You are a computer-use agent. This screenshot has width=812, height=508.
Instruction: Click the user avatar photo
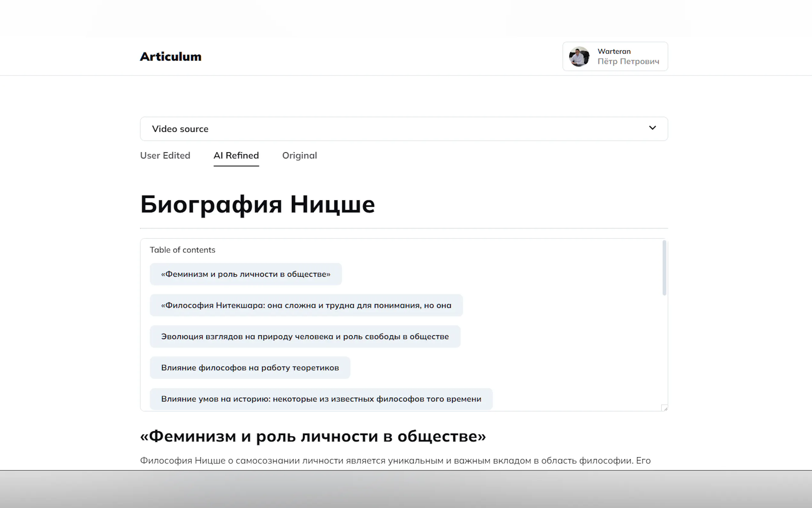click(579, 56)
